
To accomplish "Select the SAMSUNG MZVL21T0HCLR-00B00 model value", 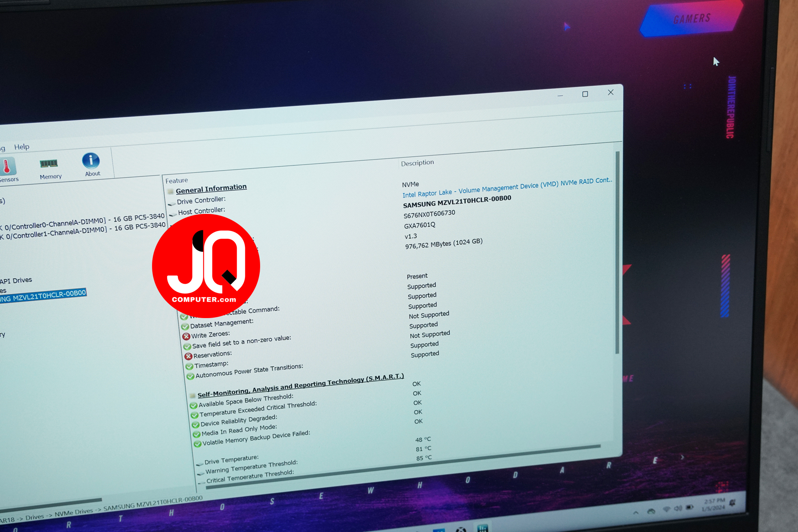I will [457, 202].
